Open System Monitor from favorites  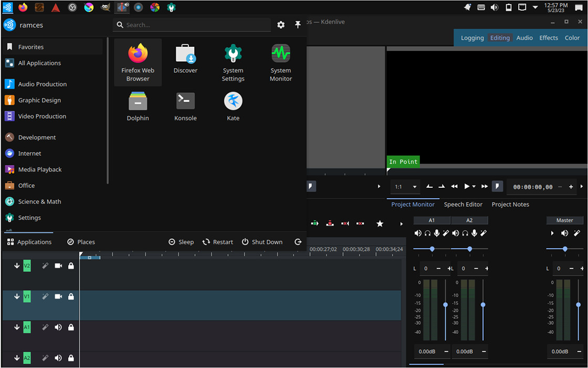pyautogui.click(x=280, y=62)
